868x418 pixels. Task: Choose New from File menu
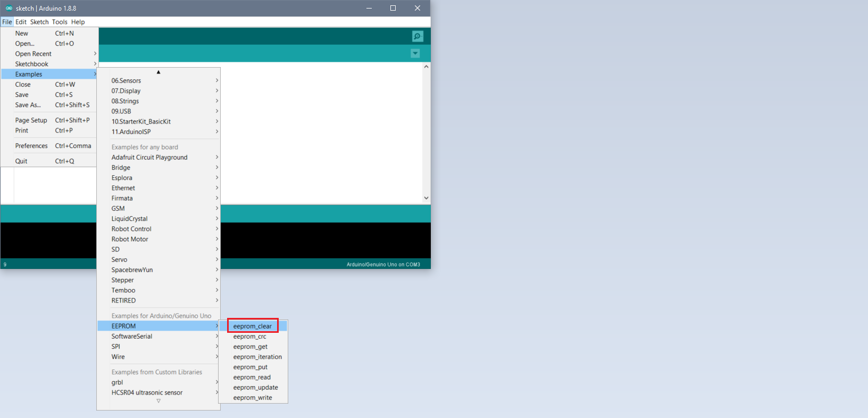click(x=49, y=33)
